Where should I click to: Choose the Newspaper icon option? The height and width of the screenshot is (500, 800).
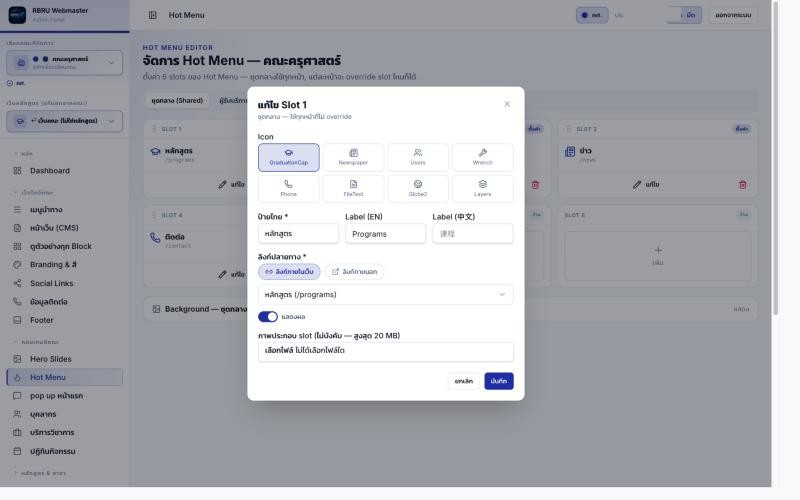pos(353,157)
